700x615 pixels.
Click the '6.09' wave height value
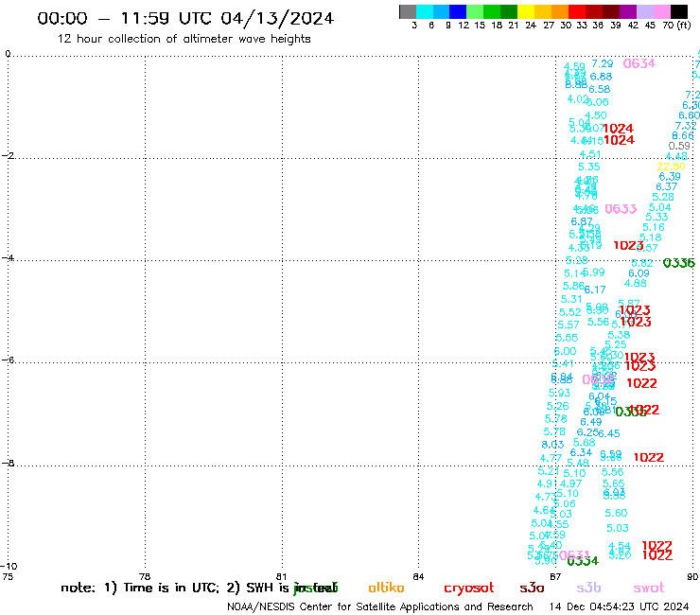(639, 273)
